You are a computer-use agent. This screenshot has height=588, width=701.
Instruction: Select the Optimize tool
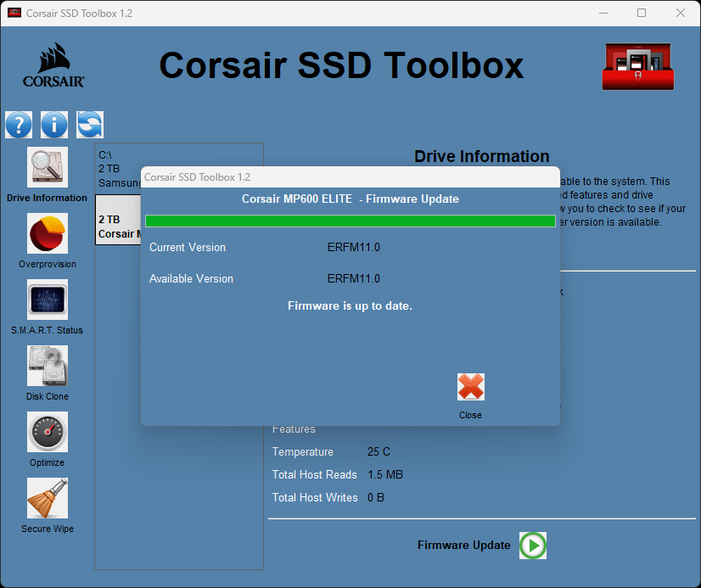(47, 433)
